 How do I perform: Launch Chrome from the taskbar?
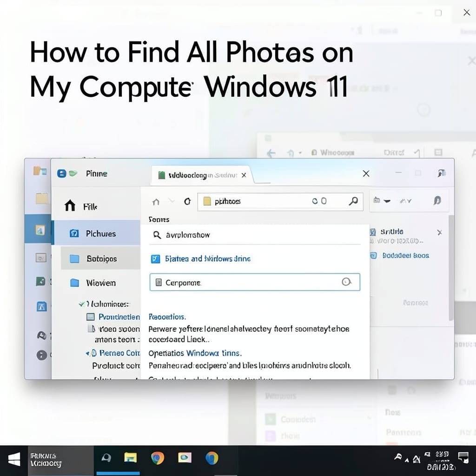coord(158,458)
